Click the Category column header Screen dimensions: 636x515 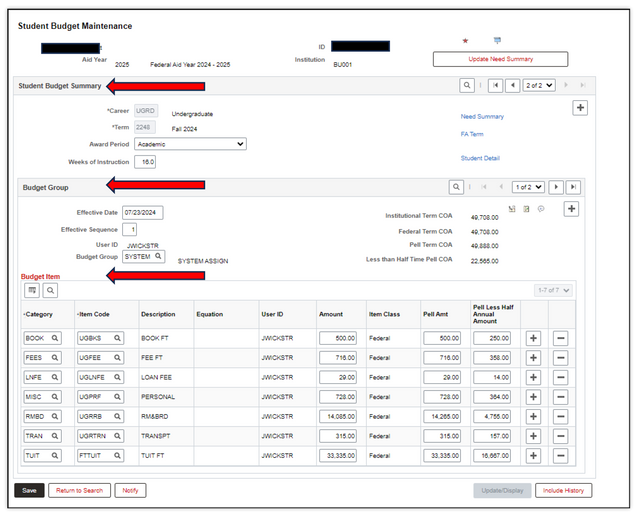tap(39, 314)
